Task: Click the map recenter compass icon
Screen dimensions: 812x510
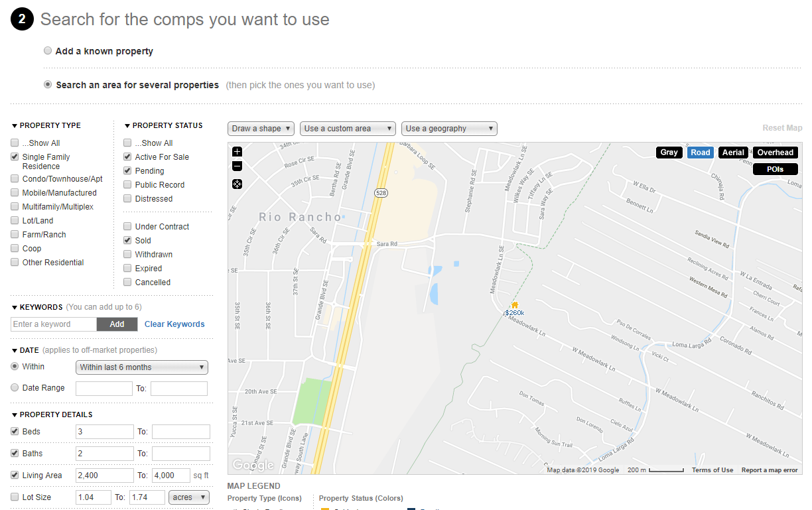Action: pyautogui.click(x=237, y=184)
